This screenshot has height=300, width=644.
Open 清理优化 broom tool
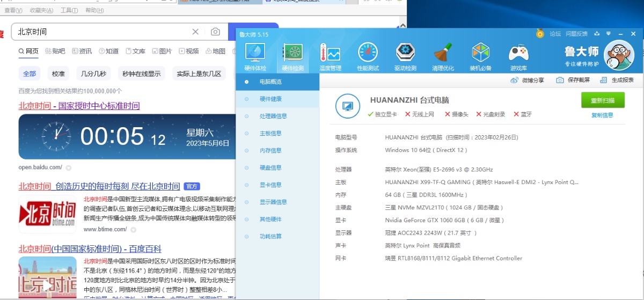click(x=443, y=57)
